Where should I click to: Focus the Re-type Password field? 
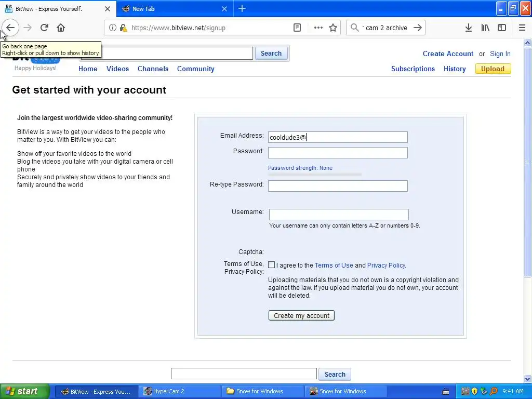tap(338, 186)
